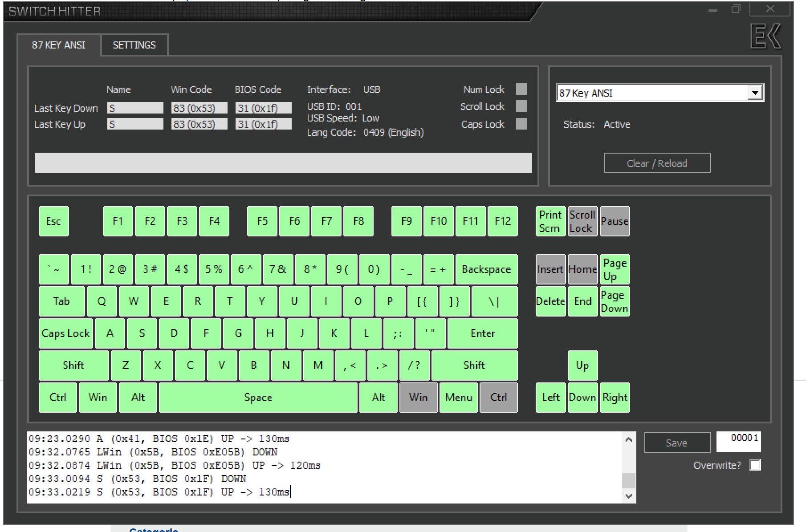The height and width of the screenshot is (532, 806).
Task: Click the Save log button
Action: pyautogui.click(x=677, y=443)
